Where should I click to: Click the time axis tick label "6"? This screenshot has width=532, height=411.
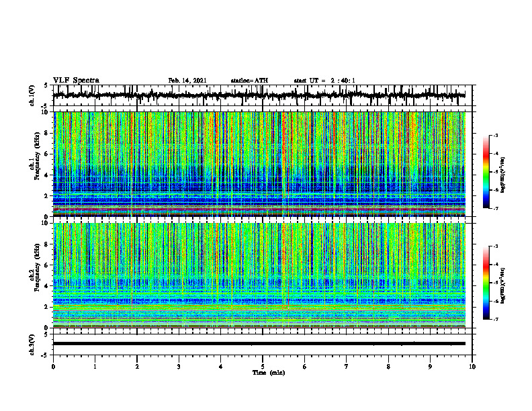(x=305, y=367)
